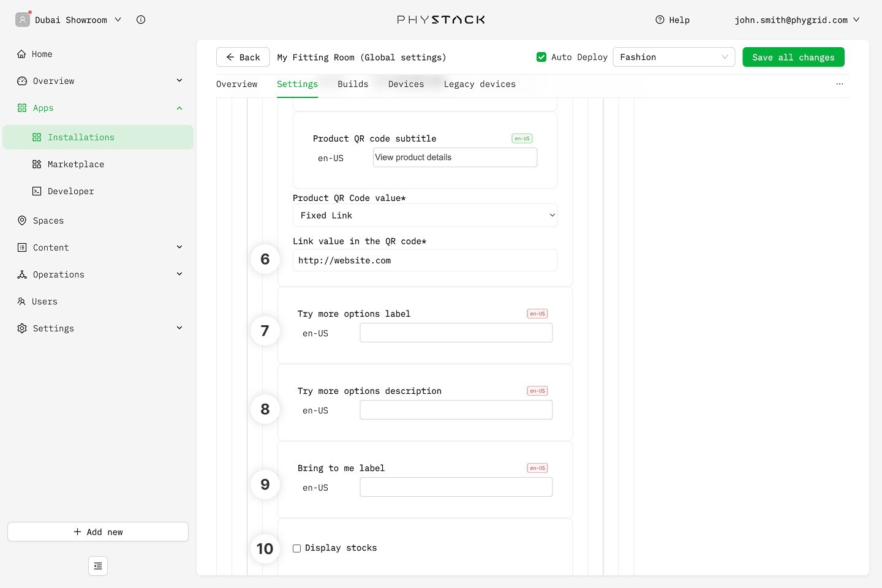882x588 pixels.
Task: Click en-US tag beside Bring to me label
Action: [537, 468]
